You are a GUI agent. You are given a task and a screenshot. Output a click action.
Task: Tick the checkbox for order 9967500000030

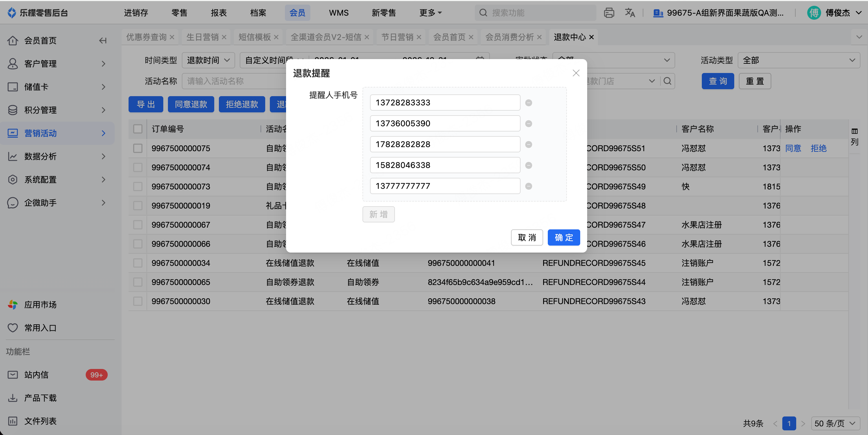coord(138,301)
